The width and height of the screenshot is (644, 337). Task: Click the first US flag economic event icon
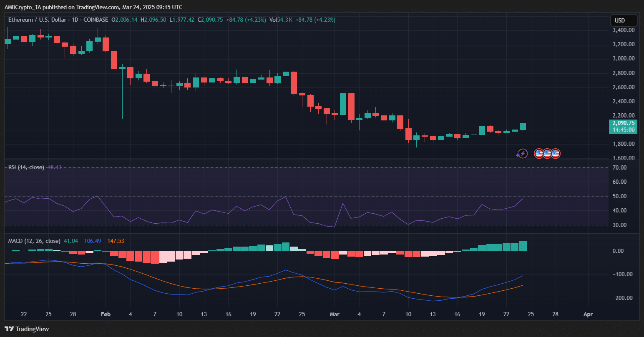pyautogui.click(x=539, y=154)
